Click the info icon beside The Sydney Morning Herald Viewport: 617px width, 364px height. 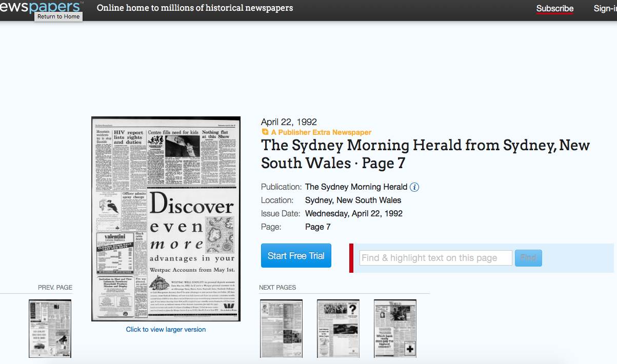(x=414, y=187)
